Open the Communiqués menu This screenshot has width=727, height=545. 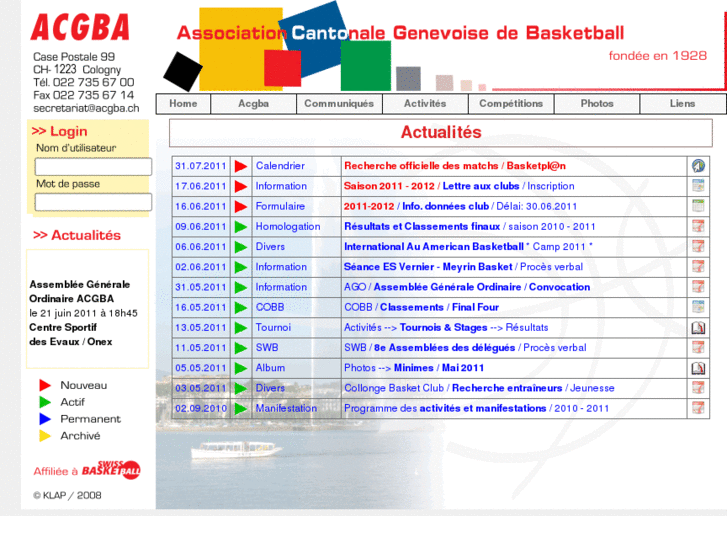click(x=339, y=103)
